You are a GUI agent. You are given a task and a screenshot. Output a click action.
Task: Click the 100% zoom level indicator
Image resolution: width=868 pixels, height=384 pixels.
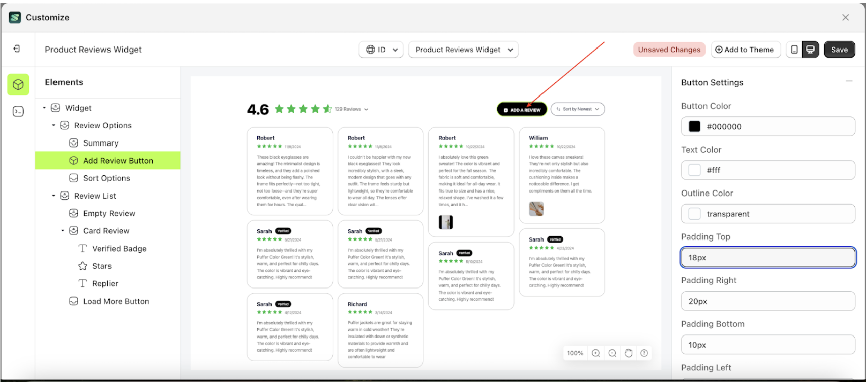tap(575, 353)
